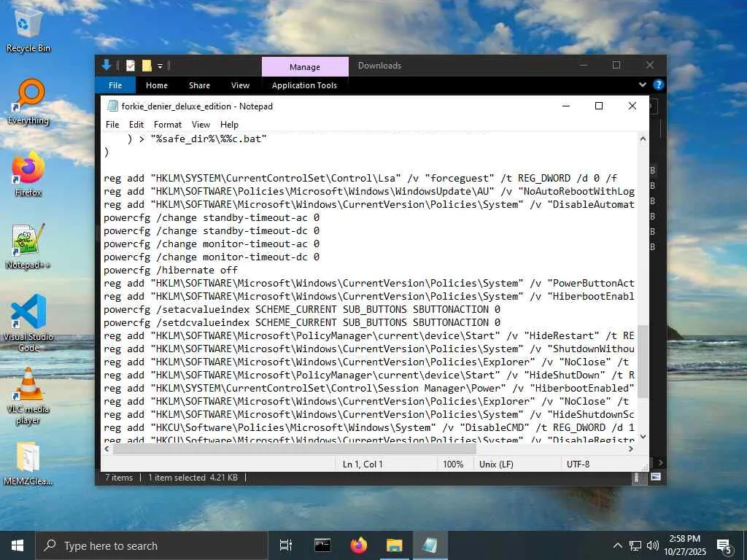Switch to File Explorer on the taskbar
Screen dimensions: 747x560
pyautogui.click(x=395, y=545)
